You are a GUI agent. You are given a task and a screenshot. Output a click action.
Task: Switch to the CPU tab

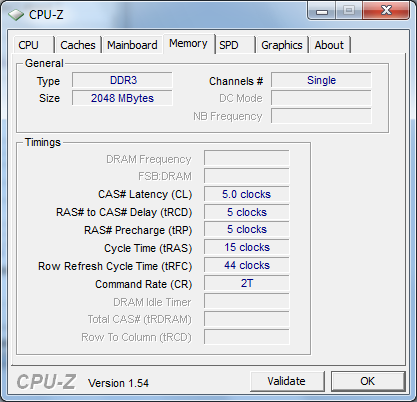click(33, 45)
